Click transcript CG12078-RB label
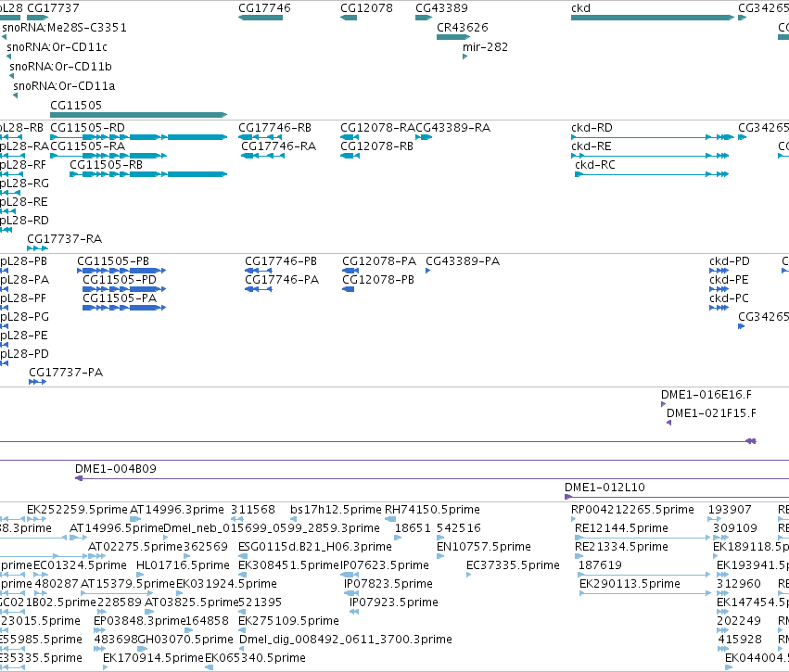 tap(377, 146)
